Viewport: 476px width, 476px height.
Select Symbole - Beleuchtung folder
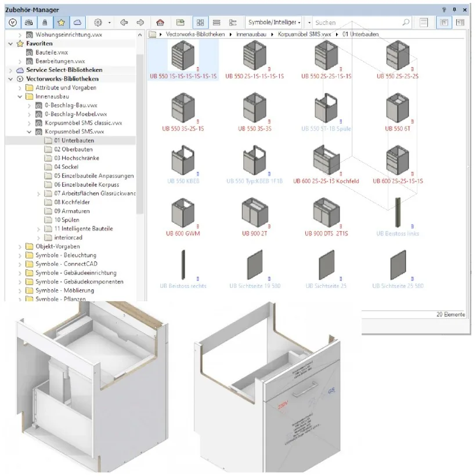(x=66, y=255)
